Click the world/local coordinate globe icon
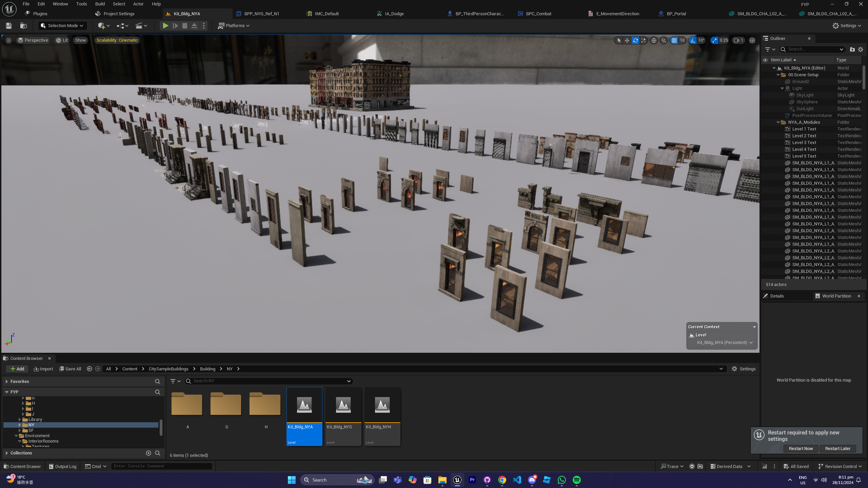 [x=654, y=40]
